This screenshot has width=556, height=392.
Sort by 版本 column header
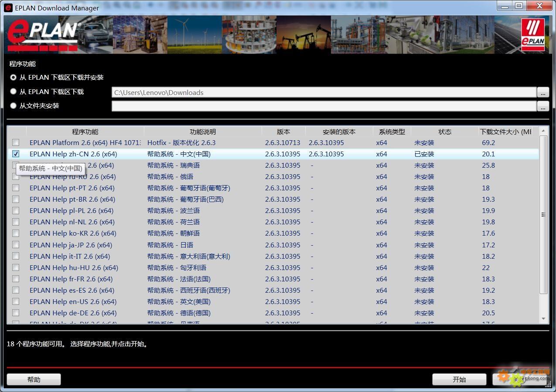(x=283, y=132)
